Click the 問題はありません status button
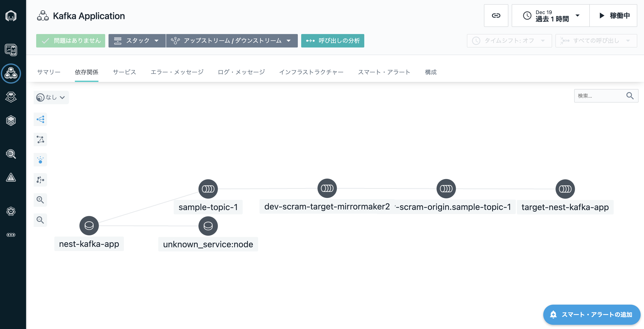Image resolution: width=644 pixels, height=329 pixels. tap(70, 41)
